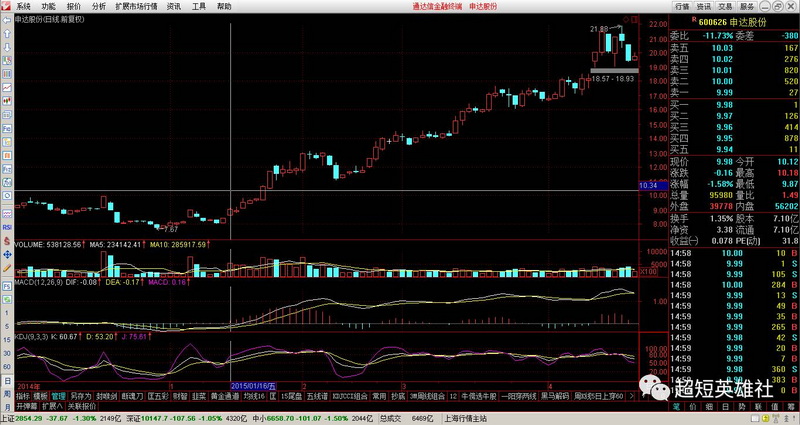Click the 关联报价 button at bottom
The height and width of the screenshot is (425, 800).
81,406
